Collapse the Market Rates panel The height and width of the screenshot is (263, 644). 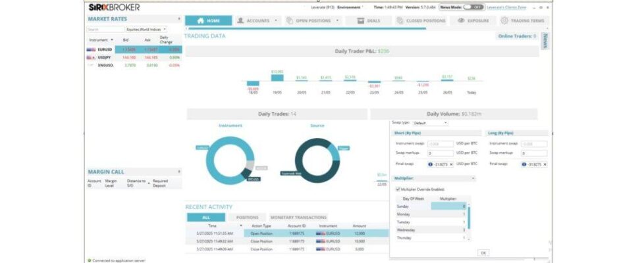pos(179,20)
